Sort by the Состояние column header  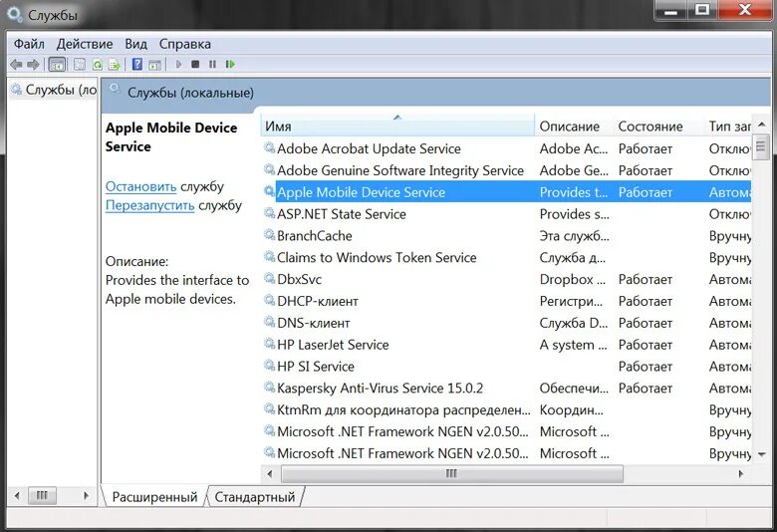[x=658, y=126]
